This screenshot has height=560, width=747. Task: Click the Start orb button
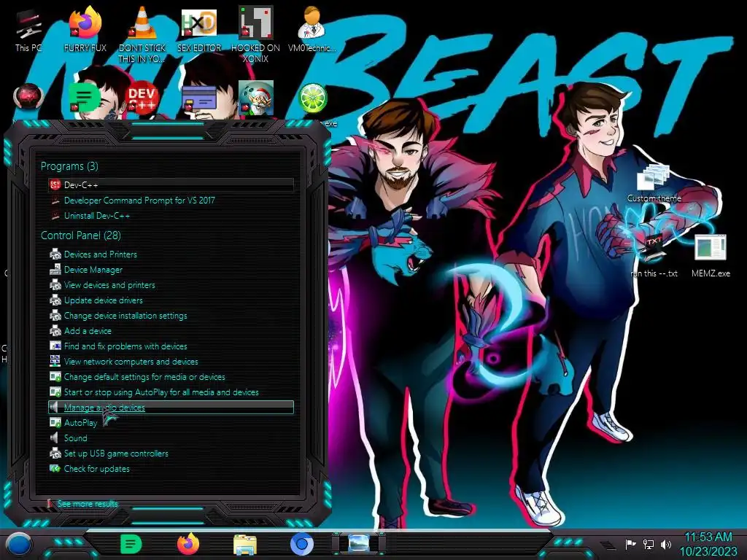click(x=19, y=544)
